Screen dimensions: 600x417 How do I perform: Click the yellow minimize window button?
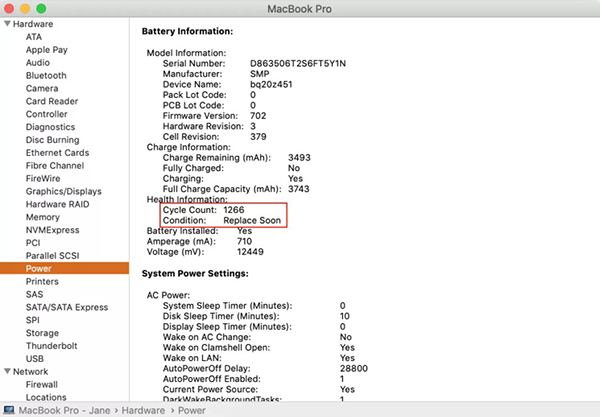pyautogui.click(x=25, y=8)
